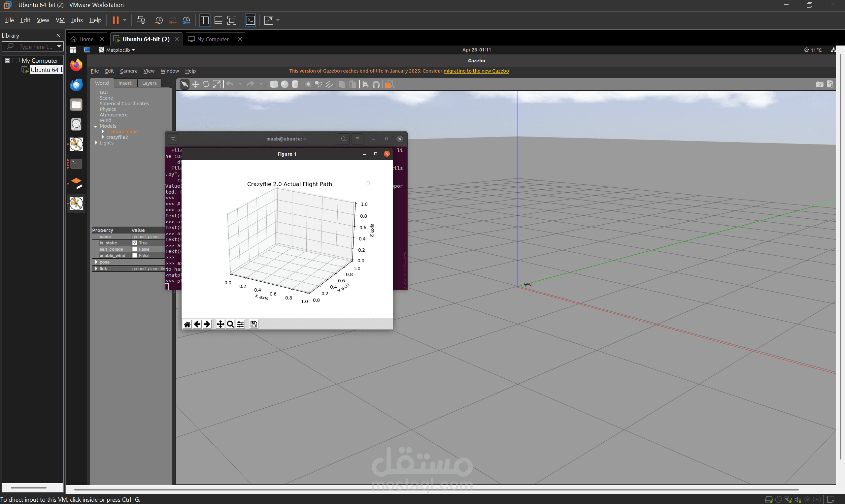Insert a sphere shape from Gazebo toolbar
The height and width of the screenshot is (504, 845).
[285, 84]
